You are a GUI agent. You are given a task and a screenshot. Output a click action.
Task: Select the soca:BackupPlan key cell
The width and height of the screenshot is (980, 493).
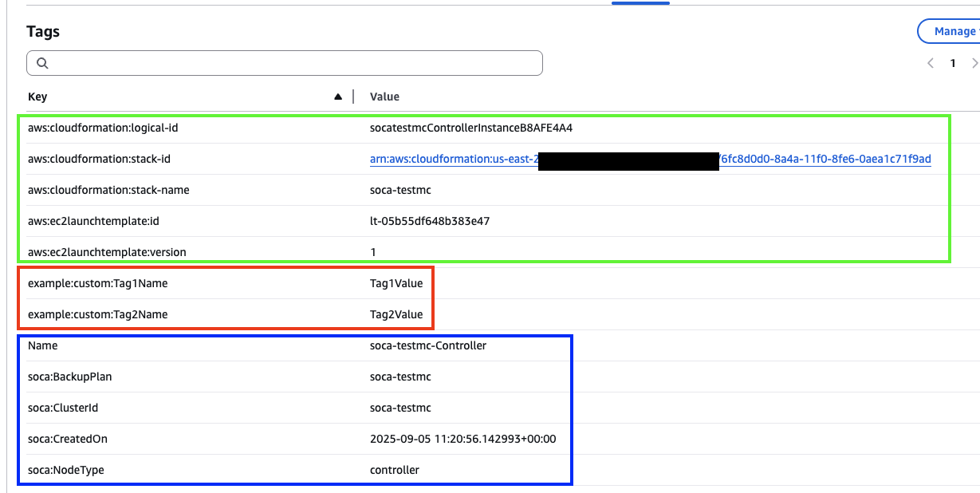(69, 377)
